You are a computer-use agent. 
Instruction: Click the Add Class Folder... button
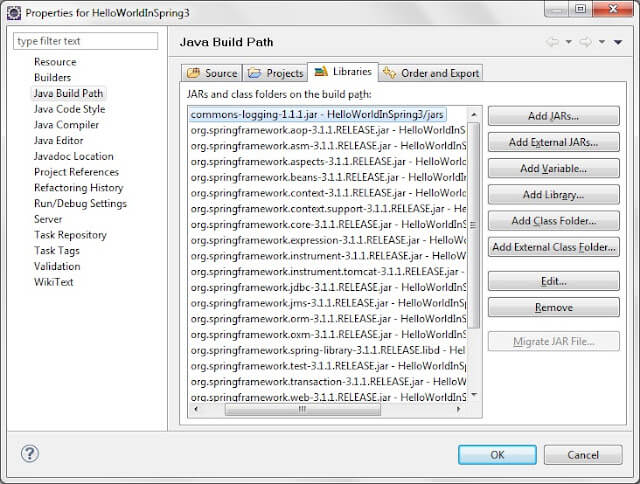point(553,221)
